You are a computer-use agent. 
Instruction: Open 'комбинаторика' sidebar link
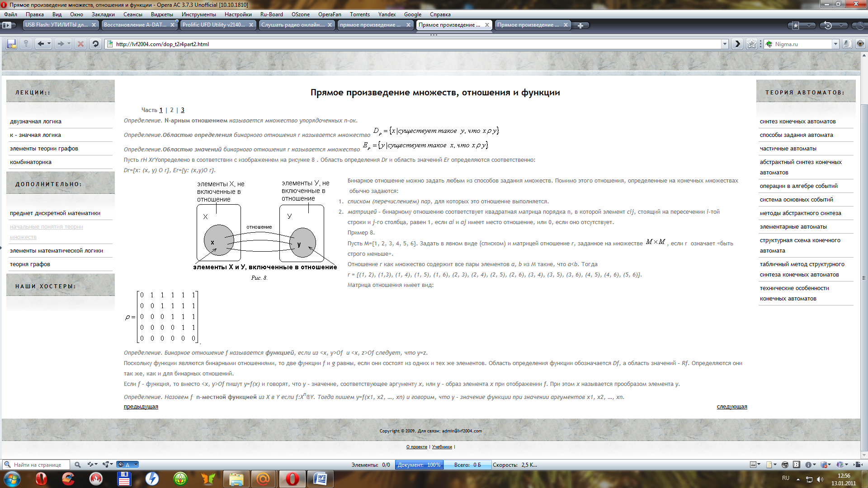tap(31, 162)
